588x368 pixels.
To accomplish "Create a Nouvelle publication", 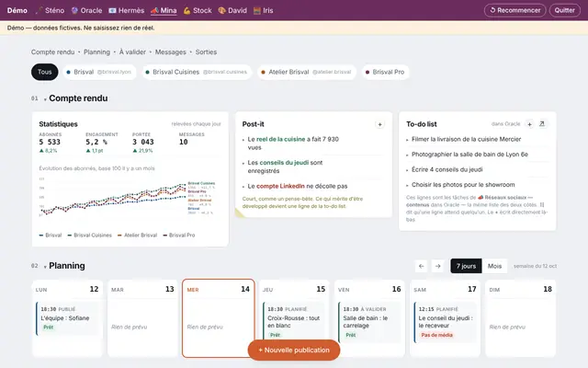I will point(294,350).
